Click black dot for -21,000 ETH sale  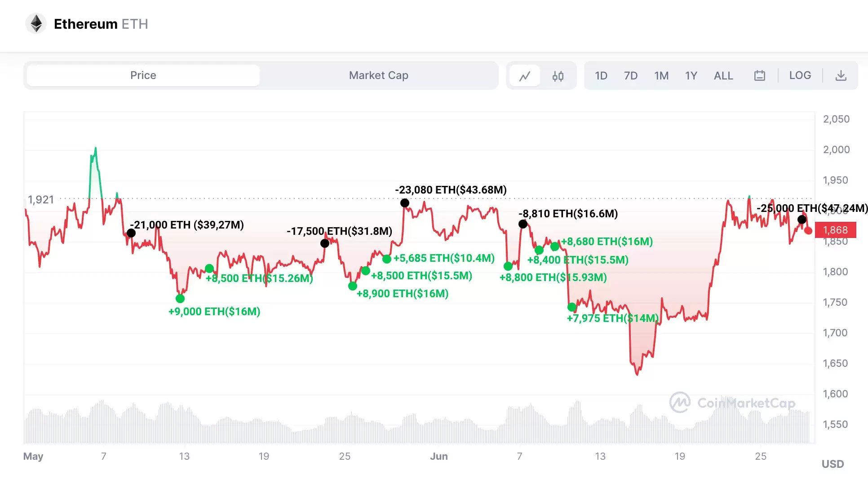[x=131, y=233]
